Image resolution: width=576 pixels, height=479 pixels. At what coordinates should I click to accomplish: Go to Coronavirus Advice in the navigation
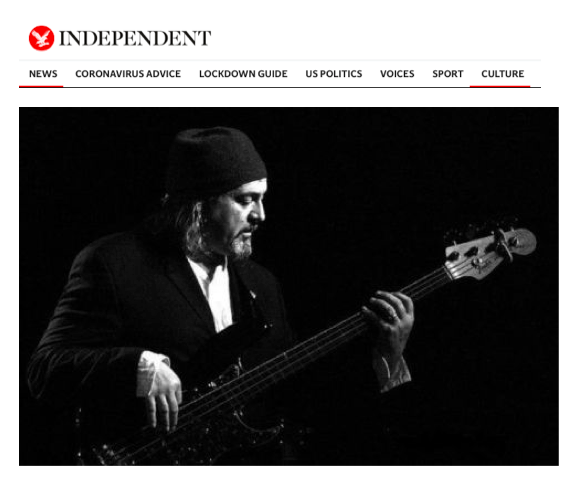(x=128, y=74)
